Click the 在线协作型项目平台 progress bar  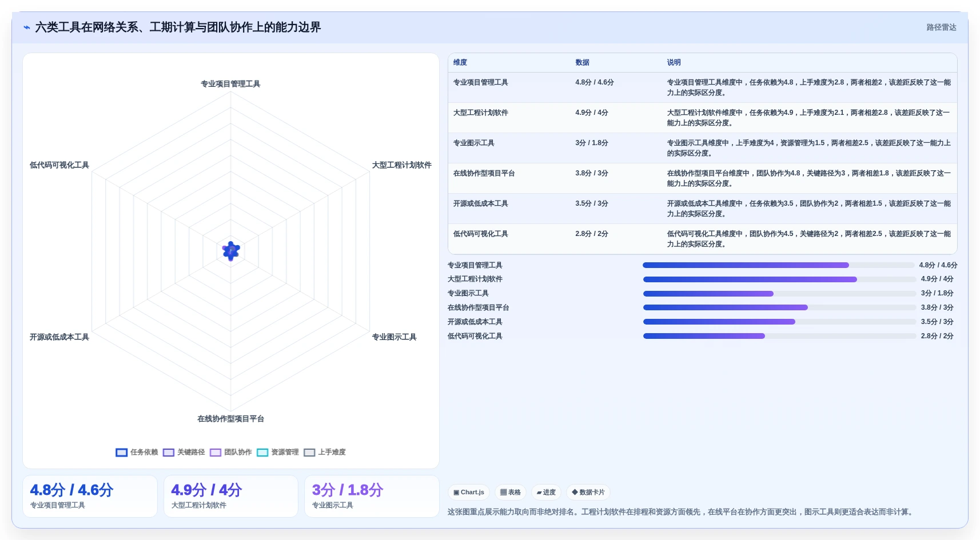(x=780, y=307)
